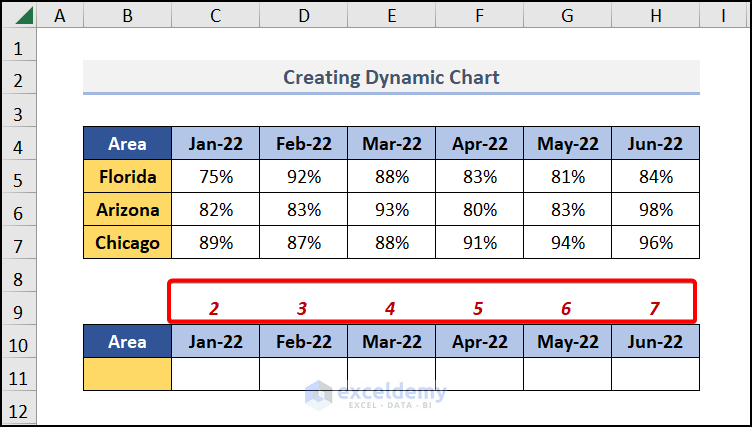Viewport: 752px width, 427px height.
Task: Select column A header
Action: point(61,16)
